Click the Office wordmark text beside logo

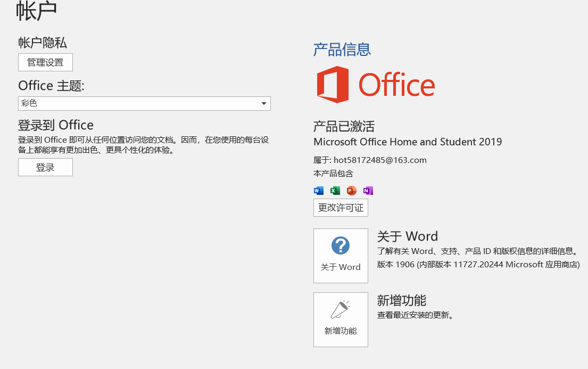point(397,85)
